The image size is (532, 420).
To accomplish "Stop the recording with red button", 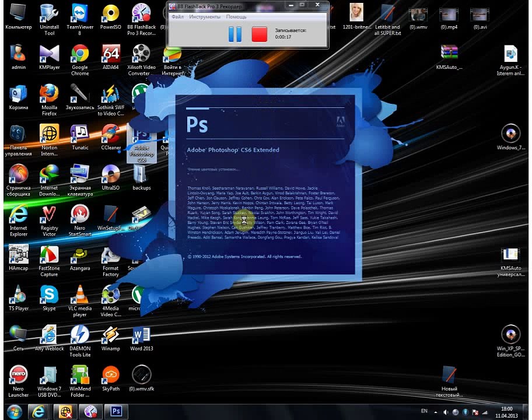I will 259,34.
